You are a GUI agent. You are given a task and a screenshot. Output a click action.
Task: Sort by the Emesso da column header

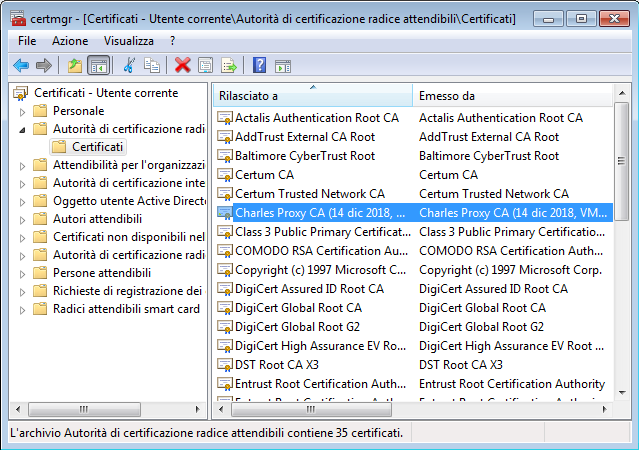[512, 96]
